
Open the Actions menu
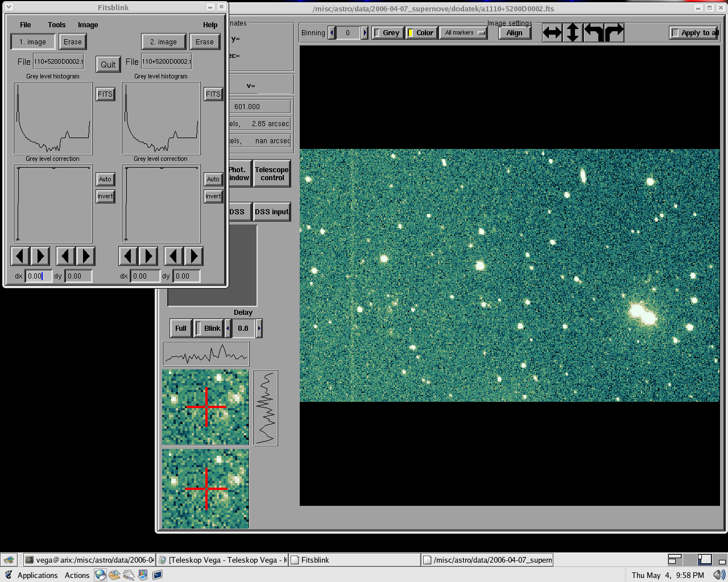(x=77, y=575)
